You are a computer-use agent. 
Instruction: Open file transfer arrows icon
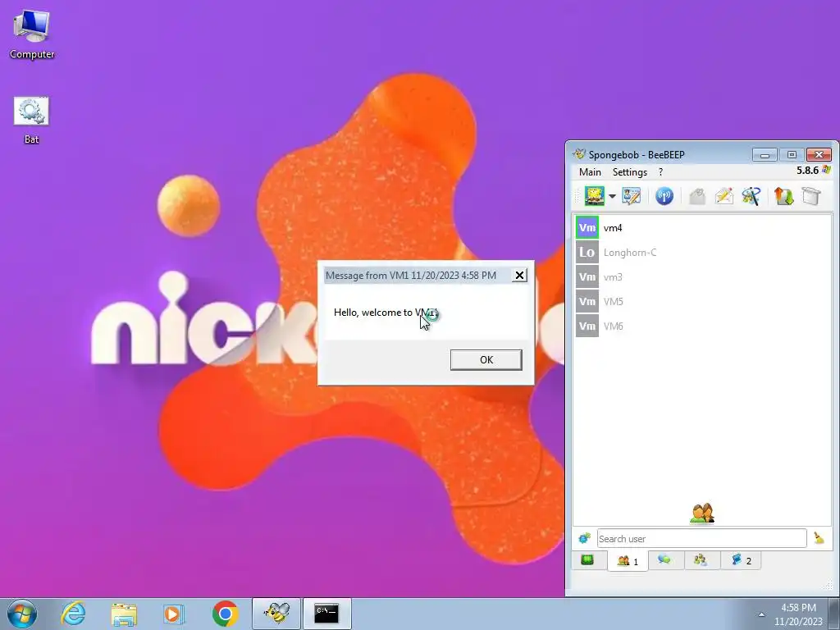(783, 196)
